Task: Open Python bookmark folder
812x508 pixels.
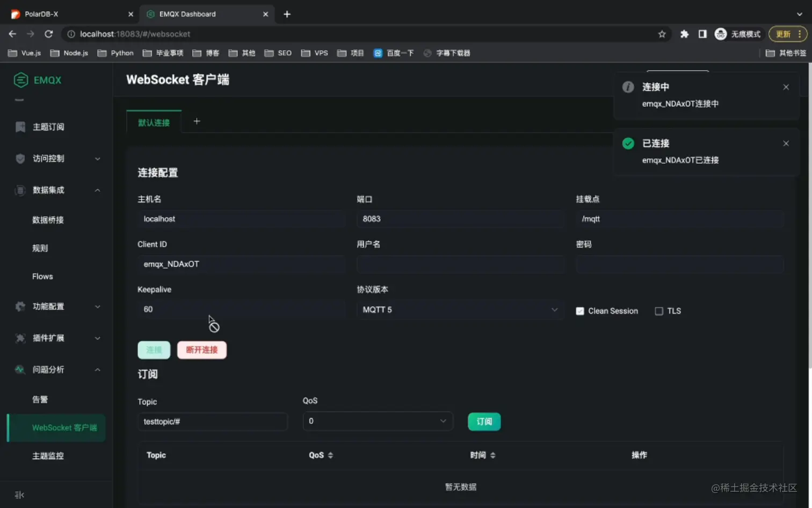Action: point(115,53)
